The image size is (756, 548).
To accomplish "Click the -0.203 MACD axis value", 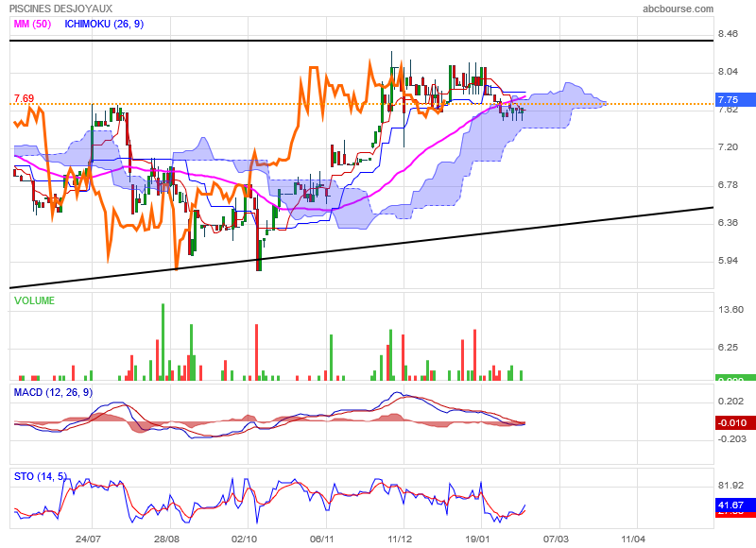I will tap(731, 439).
